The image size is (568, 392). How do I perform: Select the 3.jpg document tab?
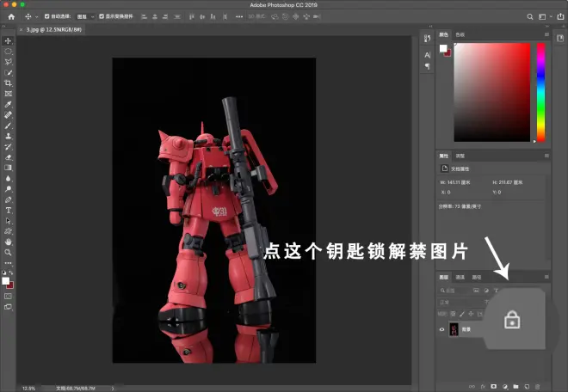(x=53, y=30)
